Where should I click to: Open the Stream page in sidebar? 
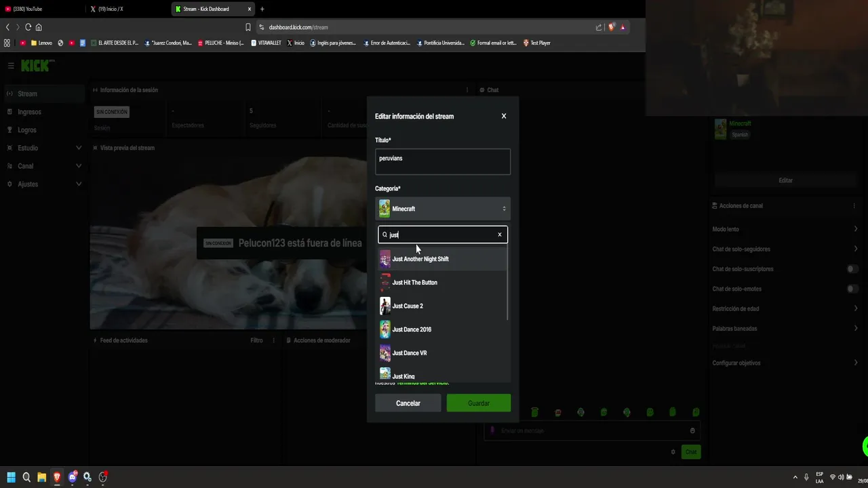pyautogui.click(x=44, y=94)
